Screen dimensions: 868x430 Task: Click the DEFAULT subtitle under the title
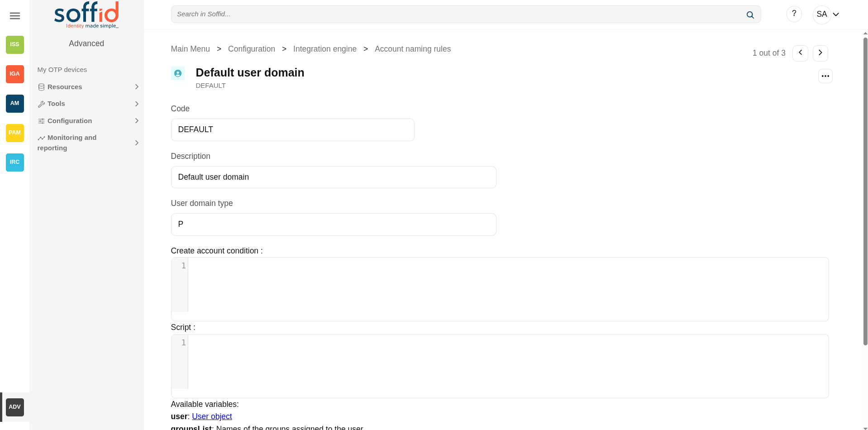point(211,86)
